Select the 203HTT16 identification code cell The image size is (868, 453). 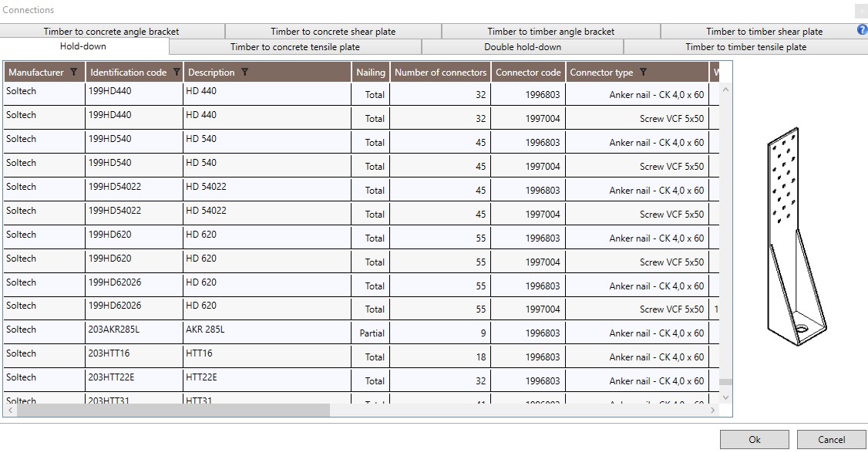coord(135,356)
